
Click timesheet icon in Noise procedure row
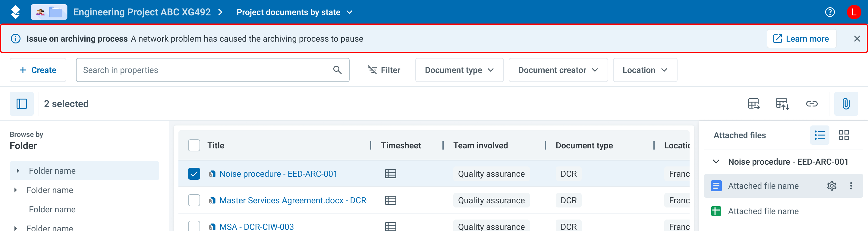coord(390,174)
